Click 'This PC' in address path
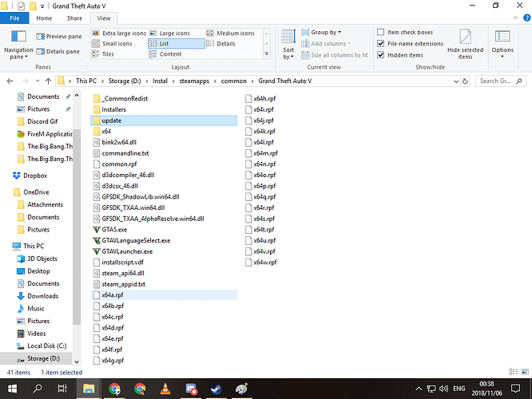This screenshot has height=399, width=532. tap(86, 81)
